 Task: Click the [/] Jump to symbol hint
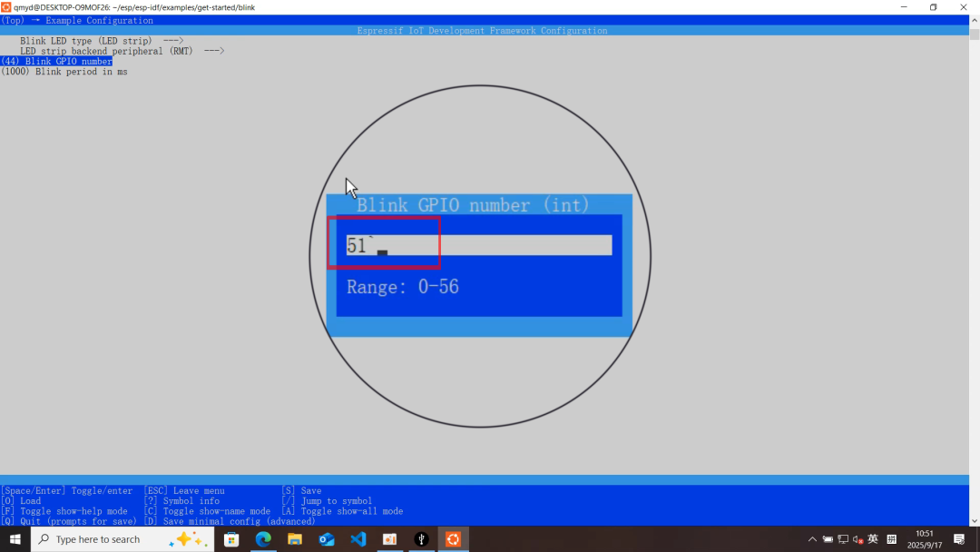tap(327, 501)
